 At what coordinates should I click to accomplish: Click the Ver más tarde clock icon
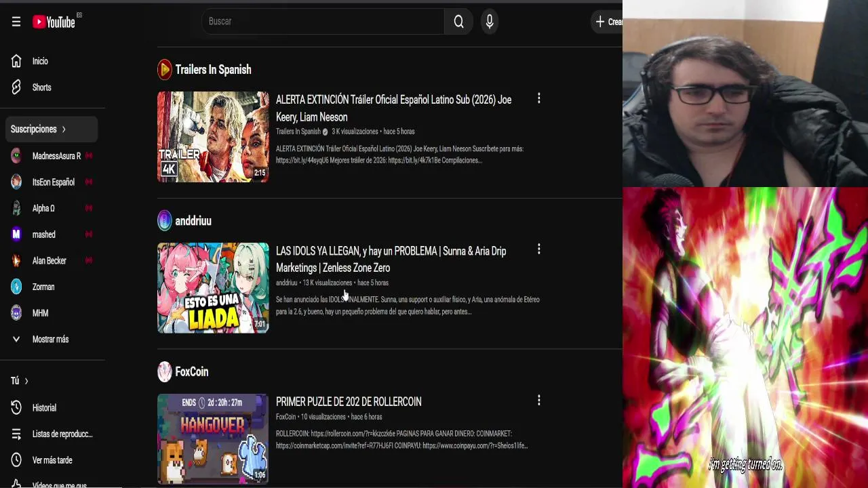tap(16, 460)
